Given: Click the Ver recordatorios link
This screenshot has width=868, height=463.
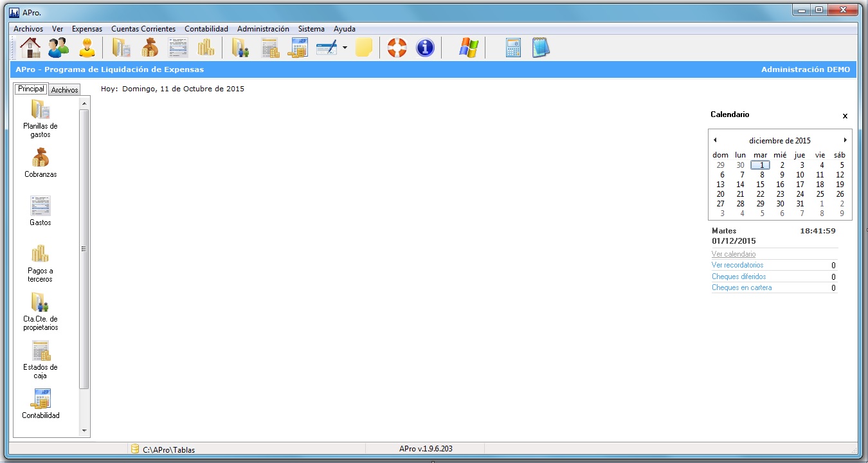Looking at the screenshot, I should (x=737, y=265).
